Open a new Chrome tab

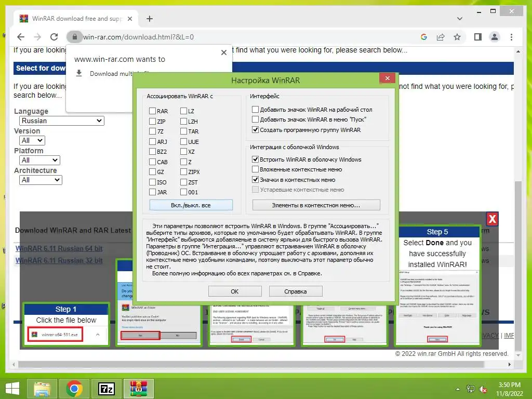click(x=150, y=19)
